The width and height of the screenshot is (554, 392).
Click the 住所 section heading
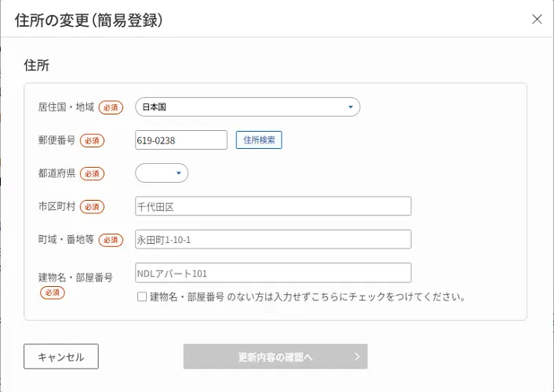pos(37,65)
